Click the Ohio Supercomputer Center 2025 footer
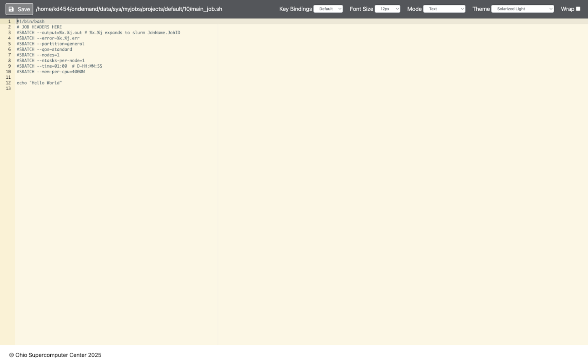588x364 pixels. [55, 355]
